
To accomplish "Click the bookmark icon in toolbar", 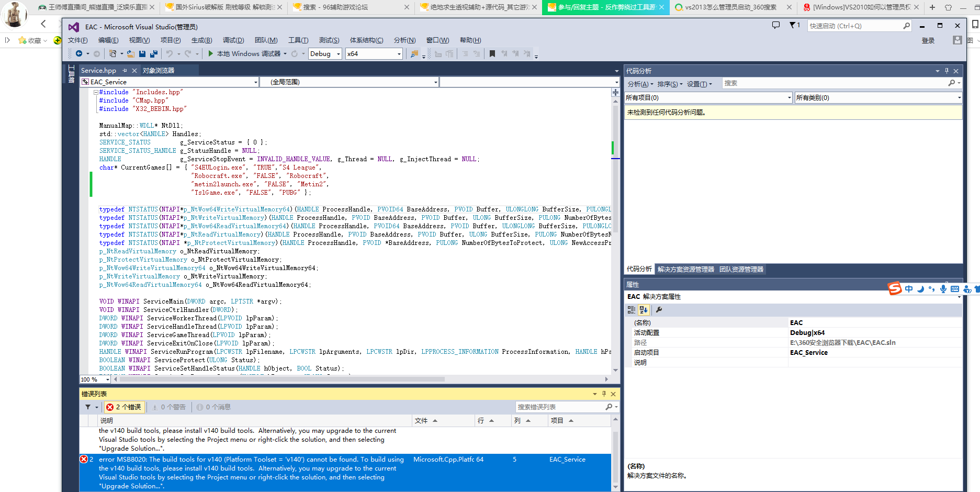I will tap(492, 54).
